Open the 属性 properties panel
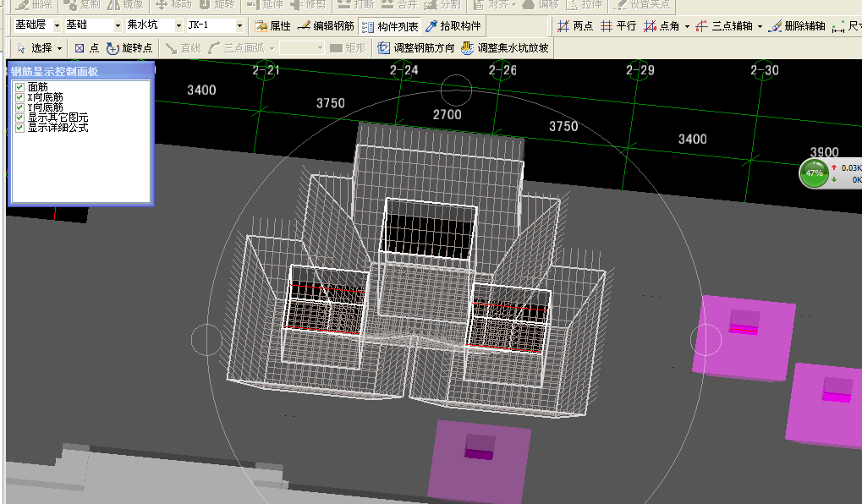Image resolution: width=862 pixels, height=504 pixels. [x=272, y=26]
